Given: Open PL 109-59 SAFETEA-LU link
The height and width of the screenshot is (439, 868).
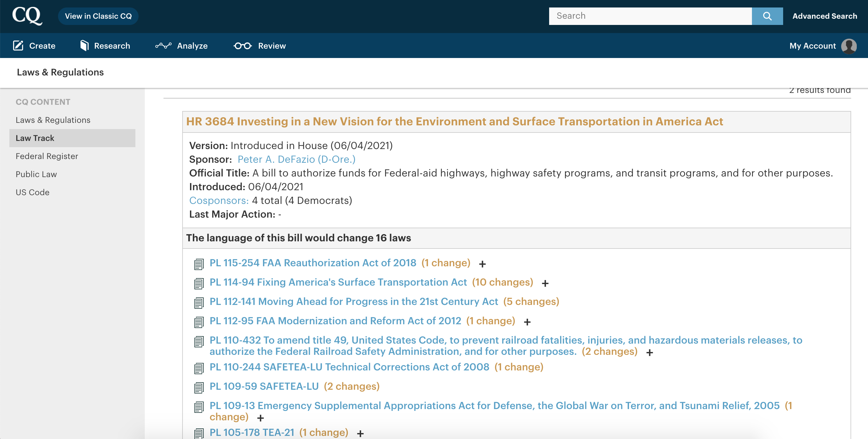Looking at the screenshot, I should 264,386.
